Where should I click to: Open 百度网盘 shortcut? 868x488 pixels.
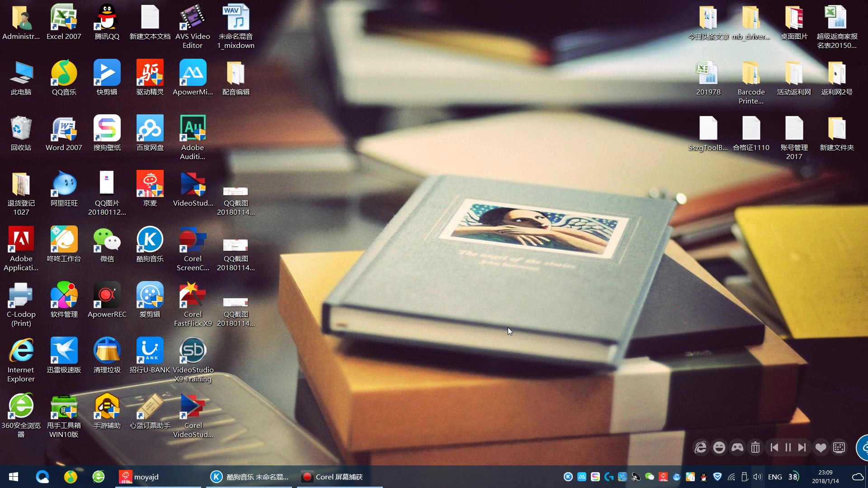coord(150,134)
